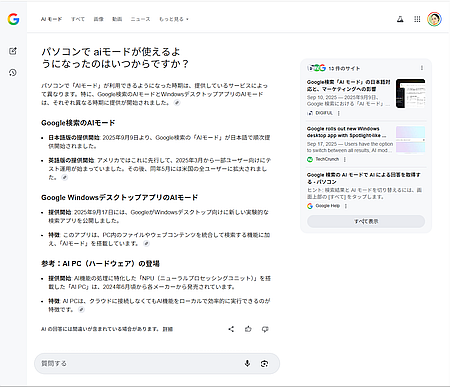The width and height of the screenshot is (450, 387).
Task: Click the Google Windowsデスクトップアプリ heading
Action: coord(119,197)
